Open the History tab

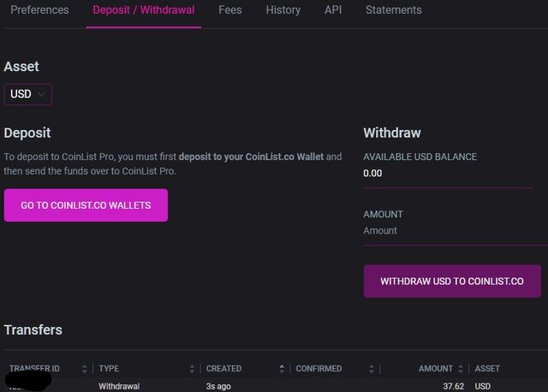[x=283, y=9]
